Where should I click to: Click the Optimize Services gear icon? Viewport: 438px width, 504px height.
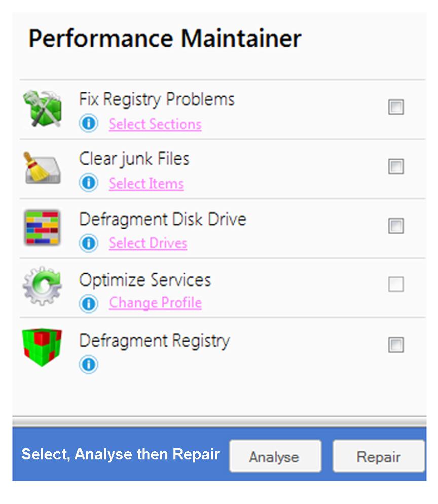42,286
